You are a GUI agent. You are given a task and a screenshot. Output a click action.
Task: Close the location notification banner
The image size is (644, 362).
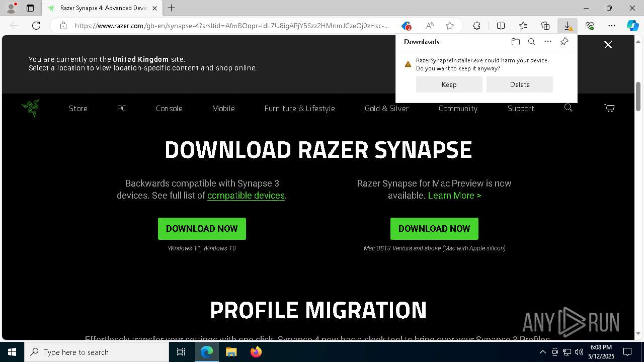(608, 45)
